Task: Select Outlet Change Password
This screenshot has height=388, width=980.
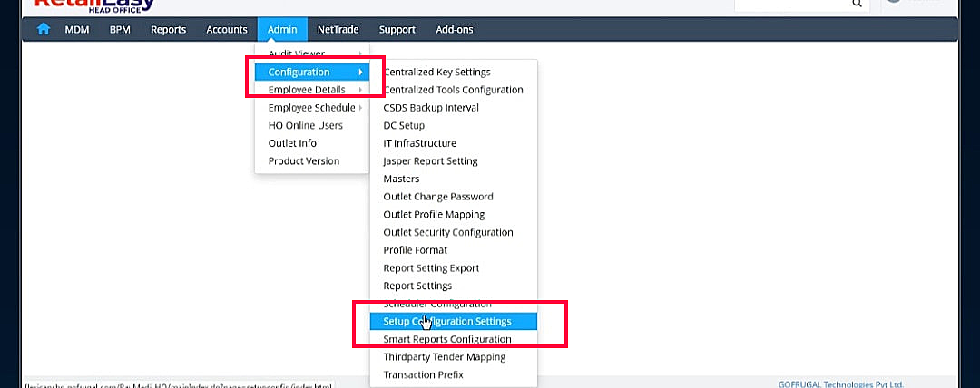Action: pos(438,197)
